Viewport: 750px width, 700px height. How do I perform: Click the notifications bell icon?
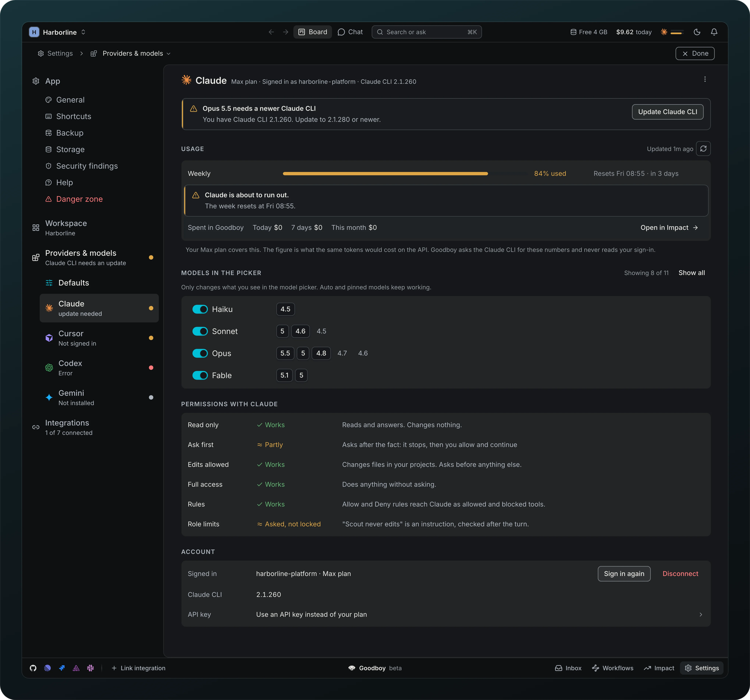pyautogui.click(x=714, y=32)
